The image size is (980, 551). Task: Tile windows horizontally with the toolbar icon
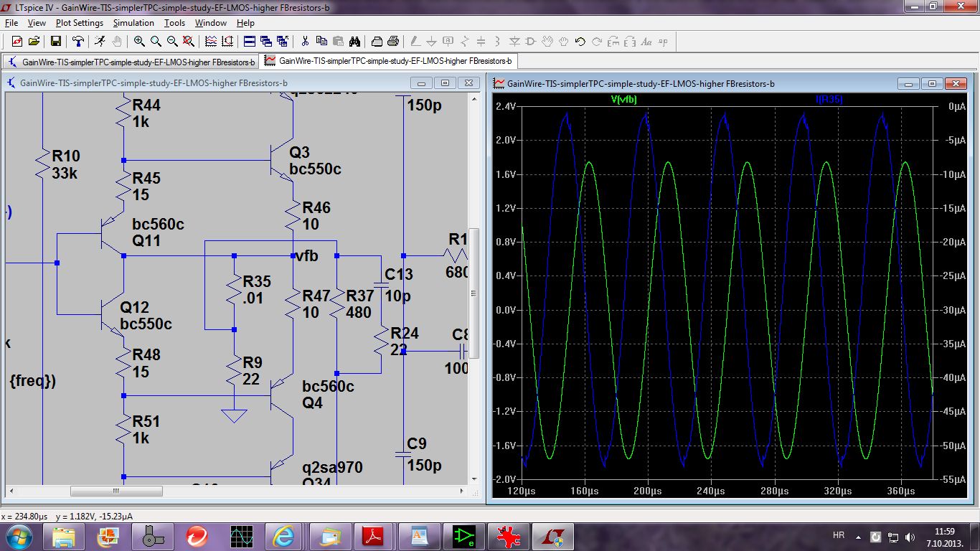point(250,42)
